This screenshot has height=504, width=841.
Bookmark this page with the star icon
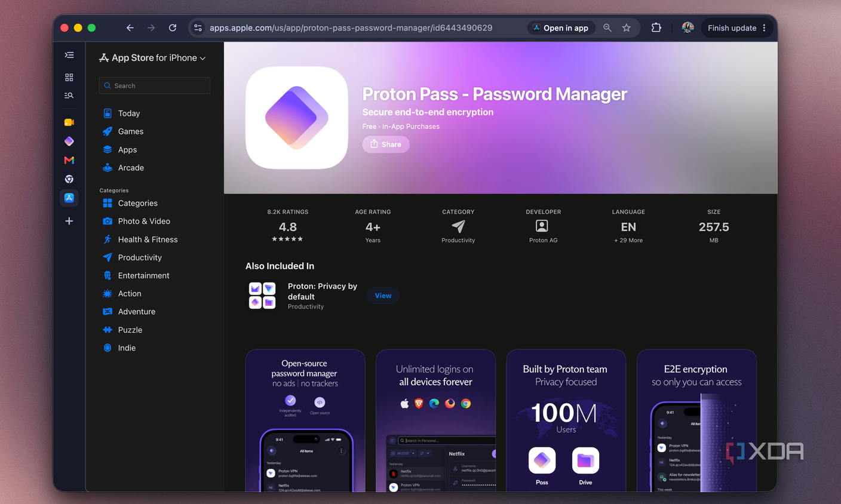pos(627,28)
